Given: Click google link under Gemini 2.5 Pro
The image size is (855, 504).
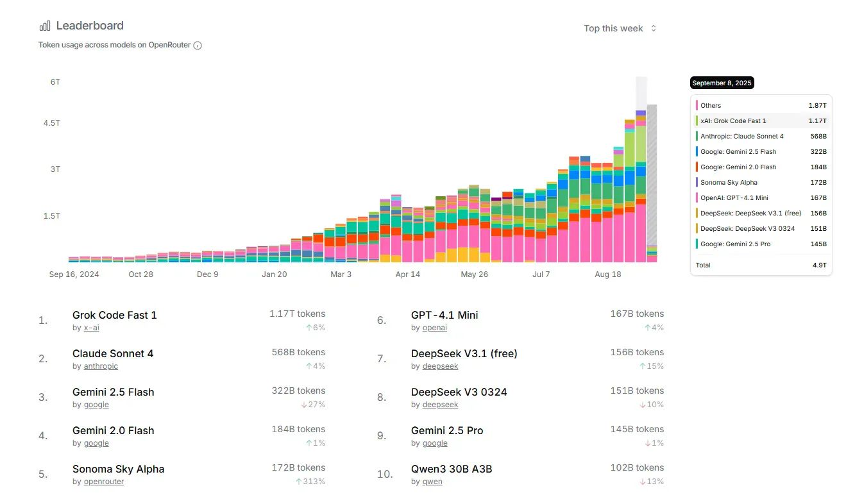Looking at the screenshot, I should tap(435, 443).
